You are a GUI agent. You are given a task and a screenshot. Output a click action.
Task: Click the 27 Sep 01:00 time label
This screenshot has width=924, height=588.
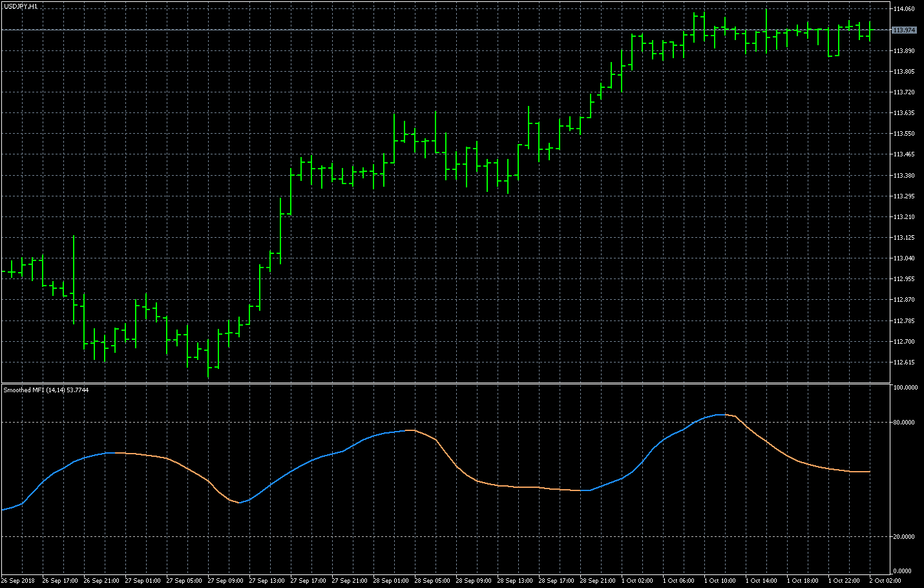(143, 581)
